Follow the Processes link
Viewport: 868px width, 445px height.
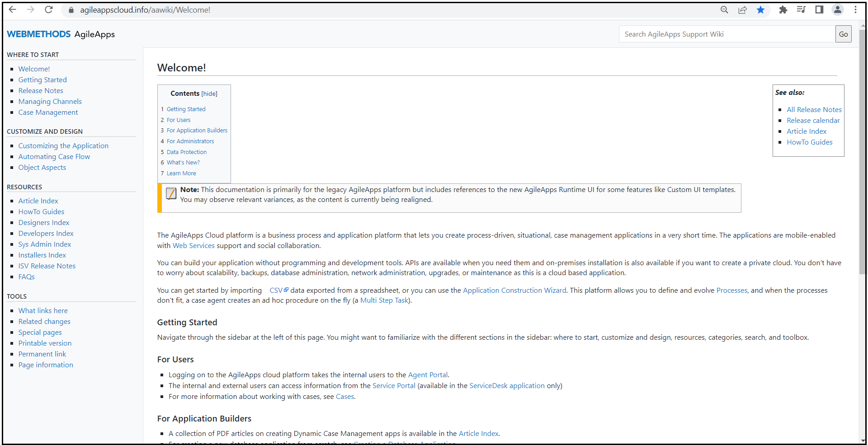pos(732,290)
